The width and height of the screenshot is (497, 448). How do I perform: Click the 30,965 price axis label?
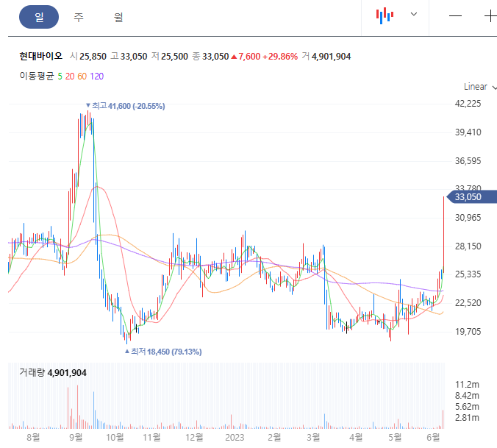click(x=468, y=218)
